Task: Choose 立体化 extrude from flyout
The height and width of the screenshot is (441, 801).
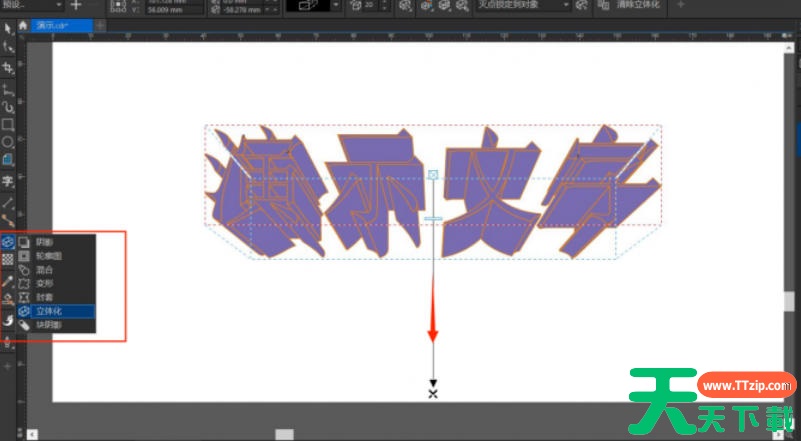Action: pos(56,311)
